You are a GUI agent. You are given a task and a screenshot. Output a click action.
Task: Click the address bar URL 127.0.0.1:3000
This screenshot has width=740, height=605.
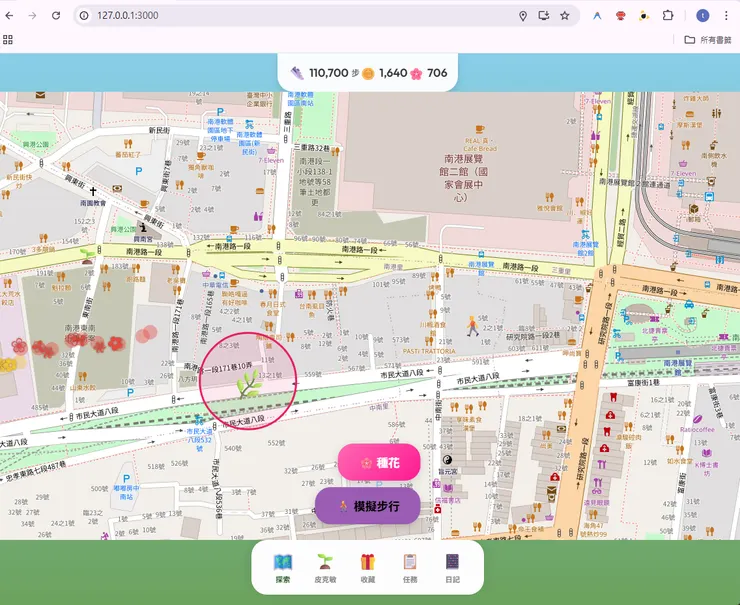click(128, 16)
